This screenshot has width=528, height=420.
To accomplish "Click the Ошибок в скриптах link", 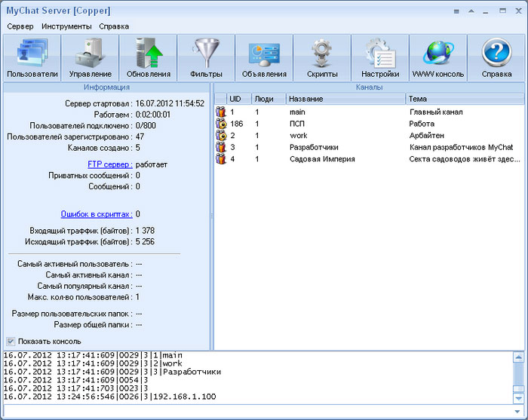I will 97,214.
